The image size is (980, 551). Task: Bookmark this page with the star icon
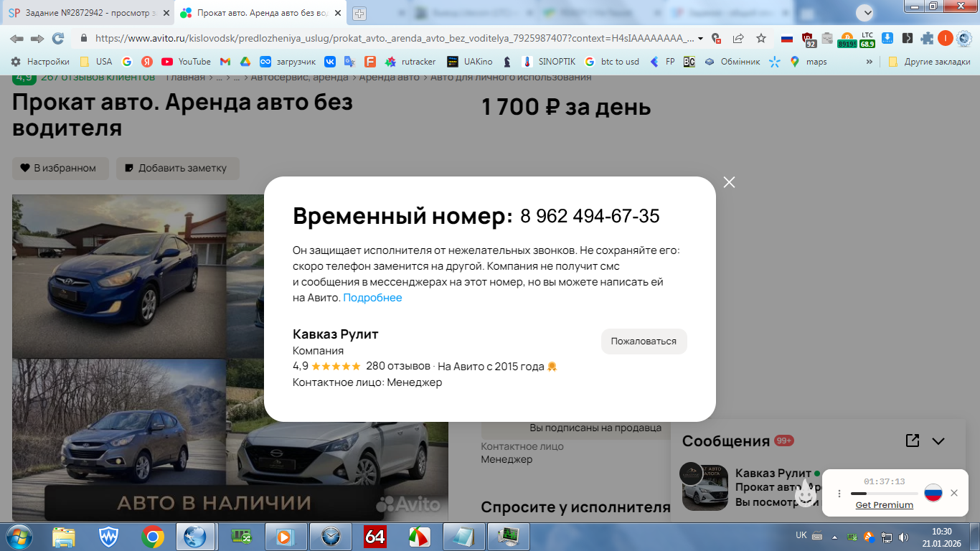click(x=761, y=38)
